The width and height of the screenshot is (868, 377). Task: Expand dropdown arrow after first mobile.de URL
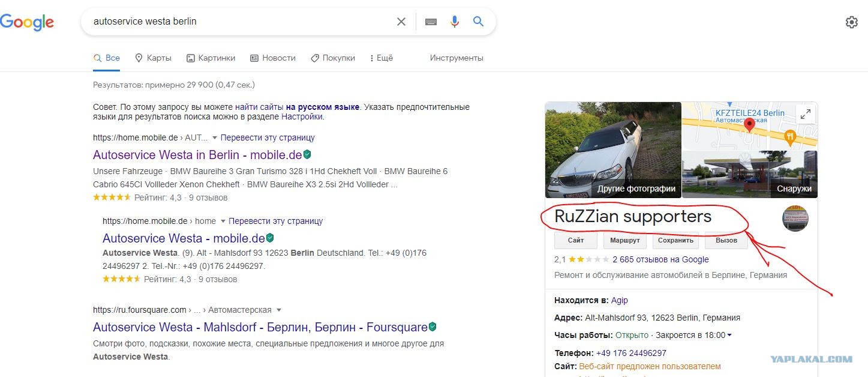tap(215, 138)
